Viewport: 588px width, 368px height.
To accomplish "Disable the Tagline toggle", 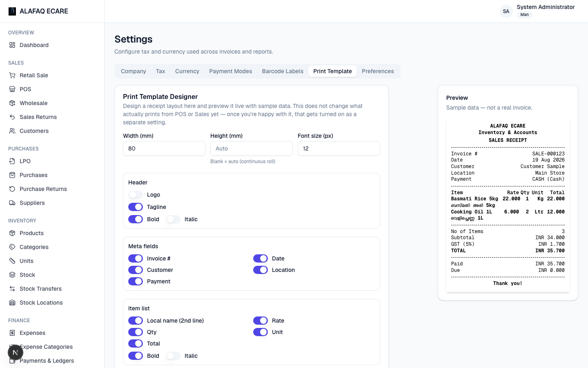I will click(136, 207).
